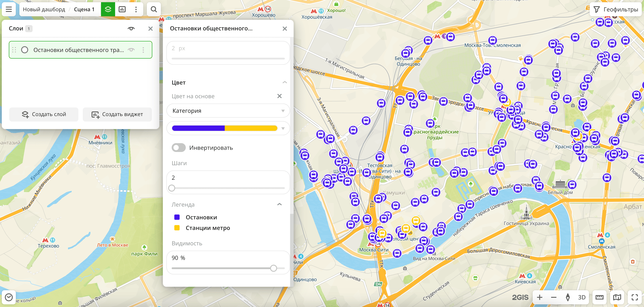Toggle the Инвертировать switch
This screenshot has width=644, height=307.
[x=178, y=148]
